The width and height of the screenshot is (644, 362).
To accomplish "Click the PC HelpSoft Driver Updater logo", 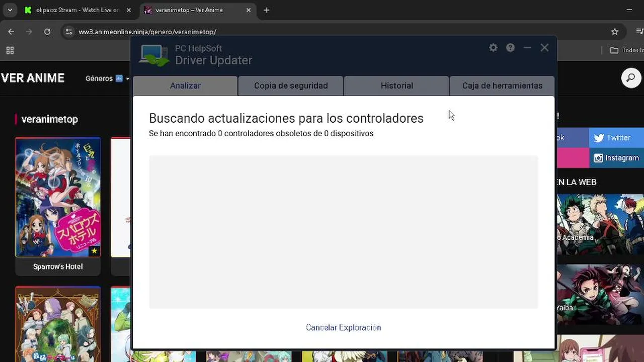I will tap(154, 55).
